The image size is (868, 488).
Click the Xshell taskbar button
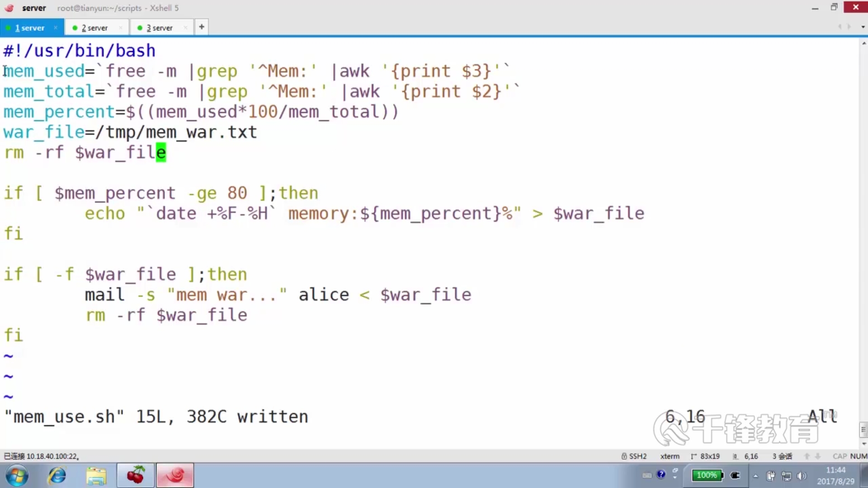click(175, 475)
